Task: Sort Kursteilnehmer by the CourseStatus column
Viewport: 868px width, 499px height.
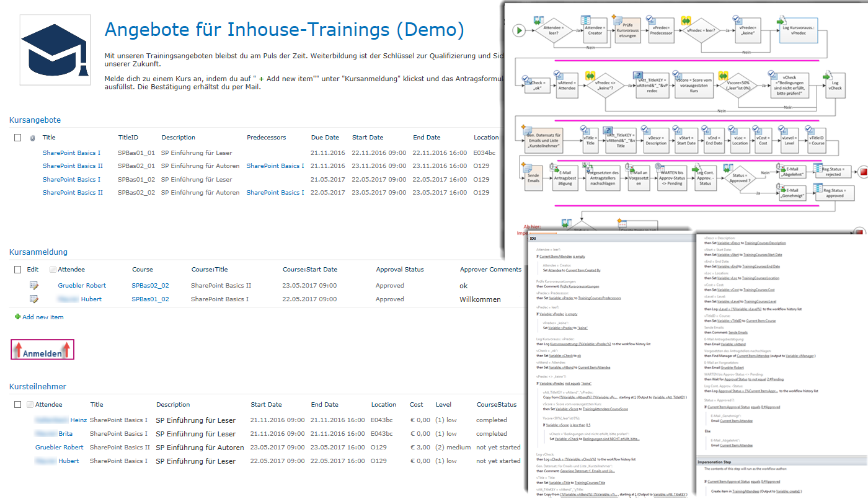Action: [497, 405]
